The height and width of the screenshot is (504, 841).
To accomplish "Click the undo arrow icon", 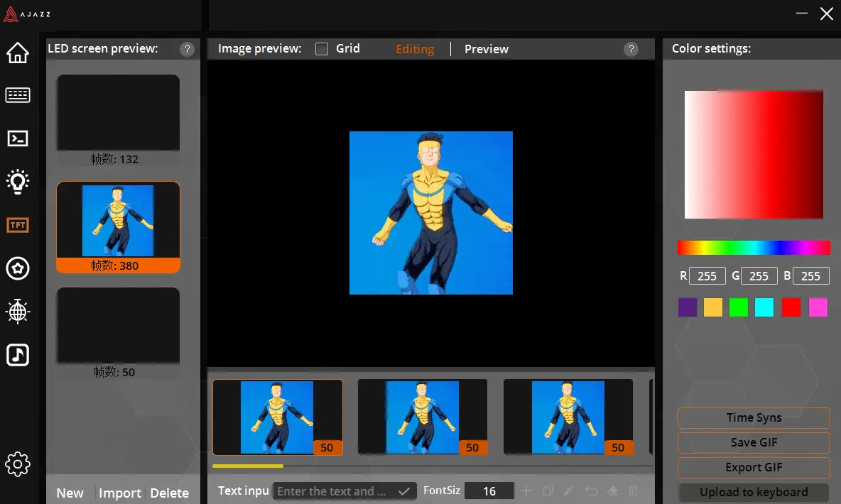I will [591, 491].
